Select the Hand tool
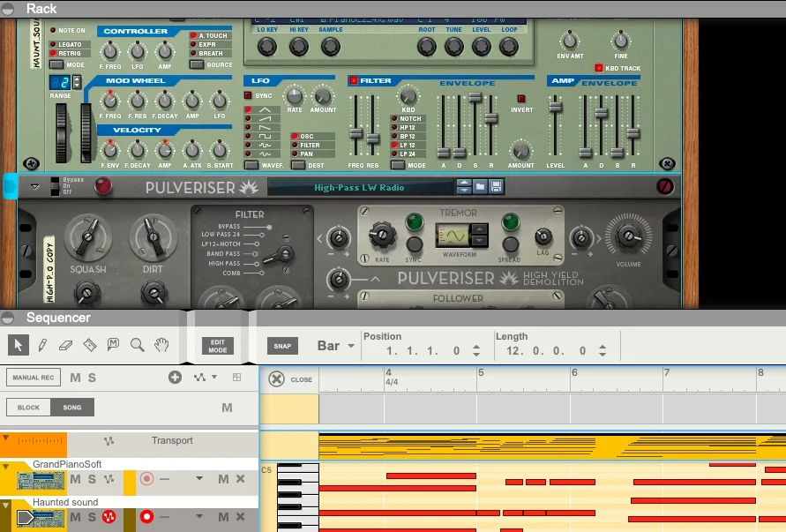This screenshot has width=786, height=532. point(161,344)
